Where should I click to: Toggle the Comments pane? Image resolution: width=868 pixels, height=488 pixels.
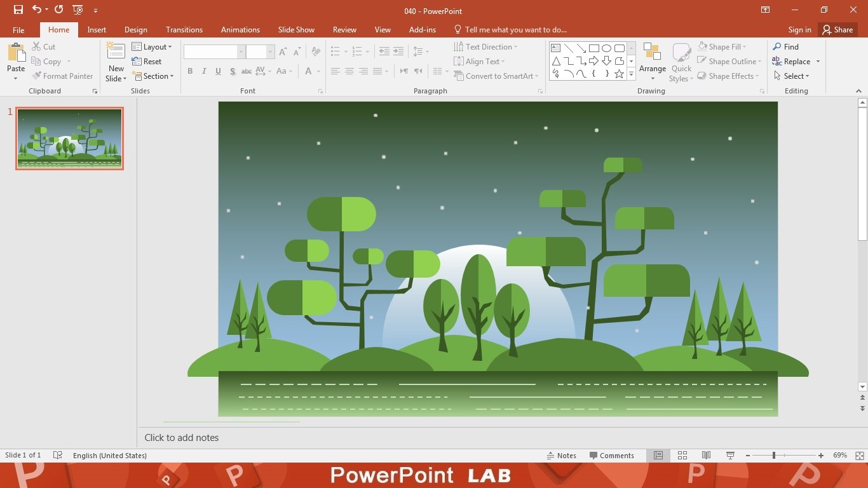coord(611,456)
